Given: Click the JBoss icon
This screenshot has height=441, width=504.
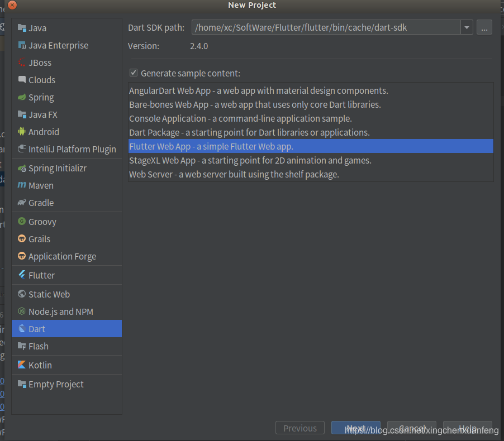Looking at the screenshot, I should [22, 63].
